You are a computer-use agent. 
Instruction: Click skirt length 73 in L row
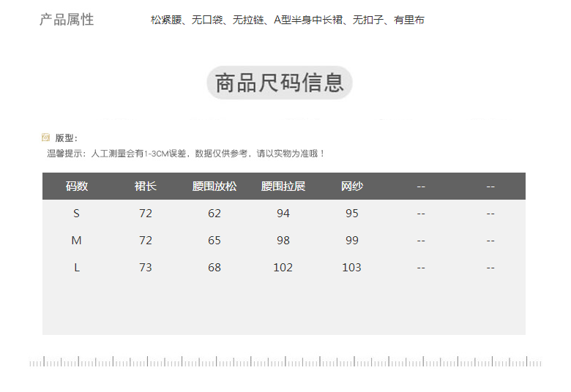(145, 268)
